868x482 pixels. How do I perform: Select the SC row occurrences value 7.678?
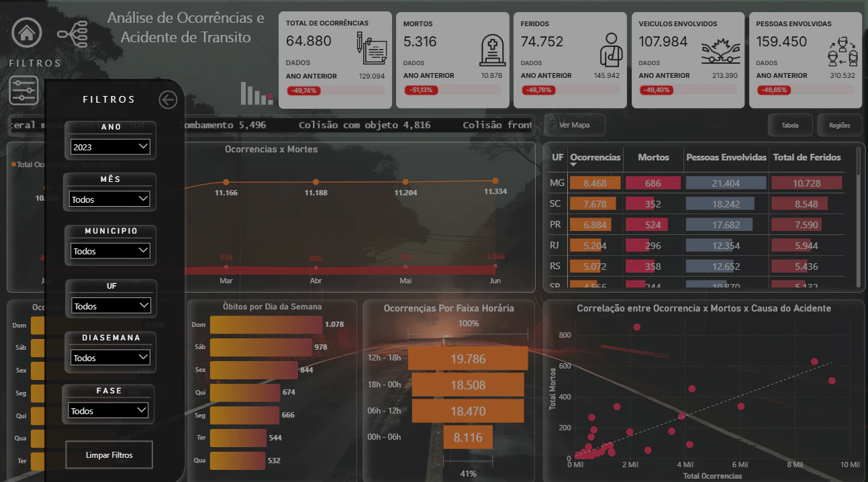595,203
